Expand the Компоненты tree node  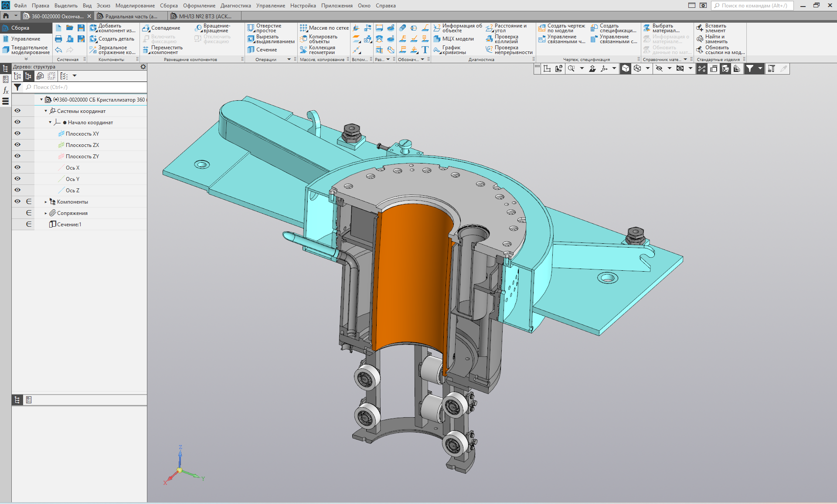[46, 202]
